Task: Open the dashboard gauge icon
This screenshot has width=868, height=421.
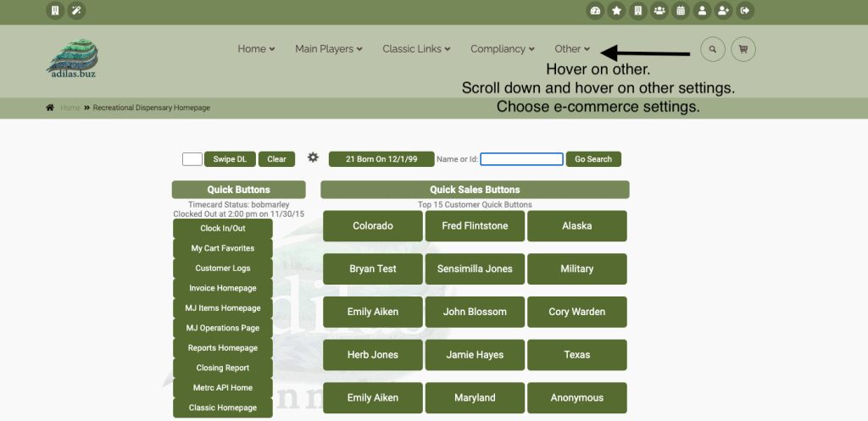Action: (595, 10)
